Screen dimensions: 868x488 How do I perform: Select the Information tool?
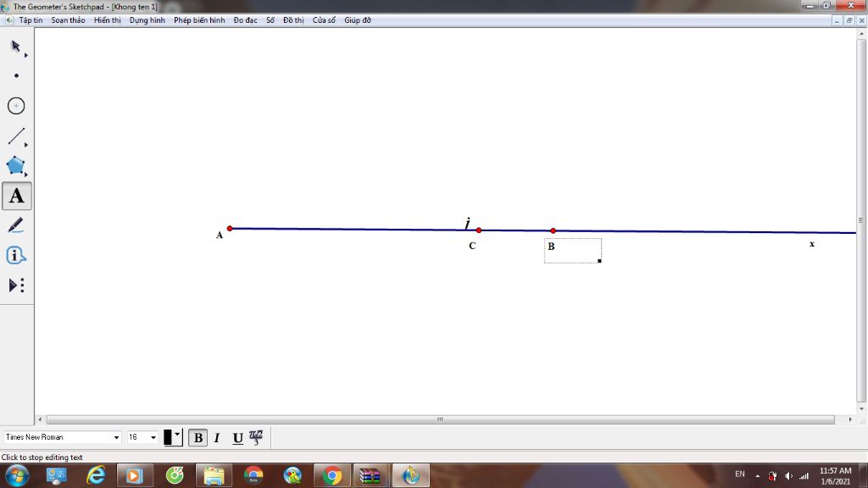pos(16,256)
